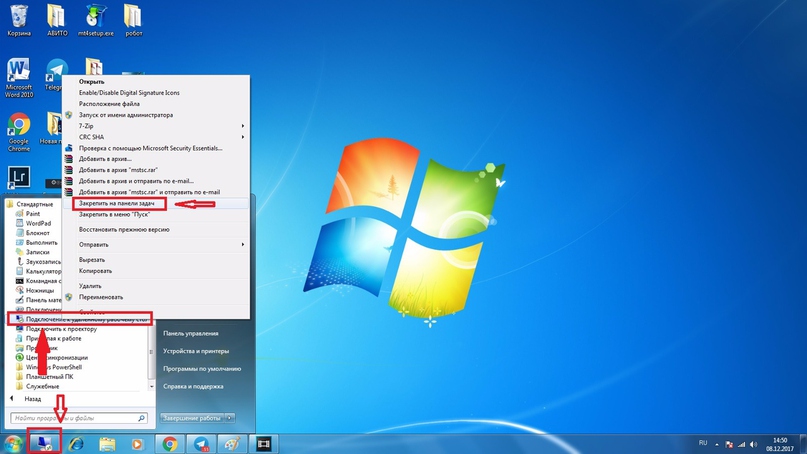The image size is (807, 454).
Task: Launch Google Chrome desktop shortcut
Action: point(19,132)
